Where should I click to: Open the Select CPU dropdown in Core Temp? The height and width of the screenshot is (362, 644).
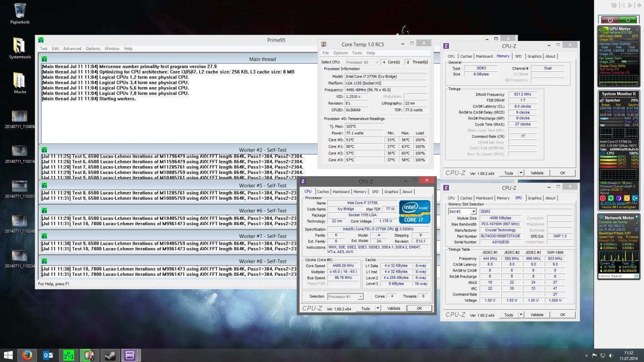(362, 62)
